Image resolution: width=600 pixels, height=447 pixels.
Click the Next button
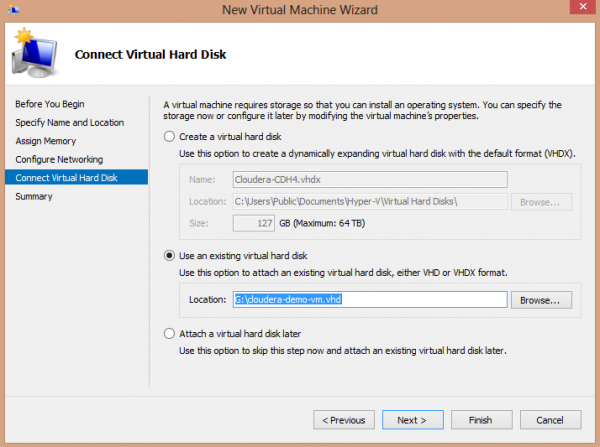click(412, 420)
